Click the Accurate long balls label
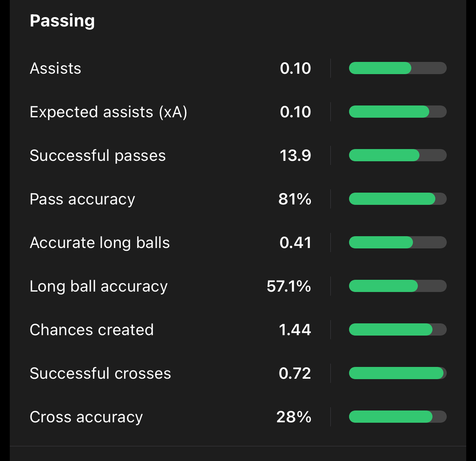 coord(100,243)
